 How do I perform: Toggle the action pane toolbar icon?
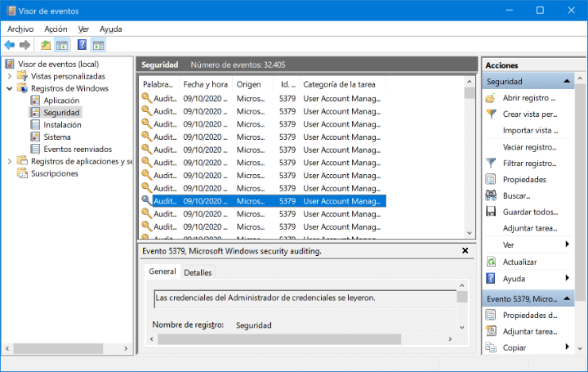(99, 45)
